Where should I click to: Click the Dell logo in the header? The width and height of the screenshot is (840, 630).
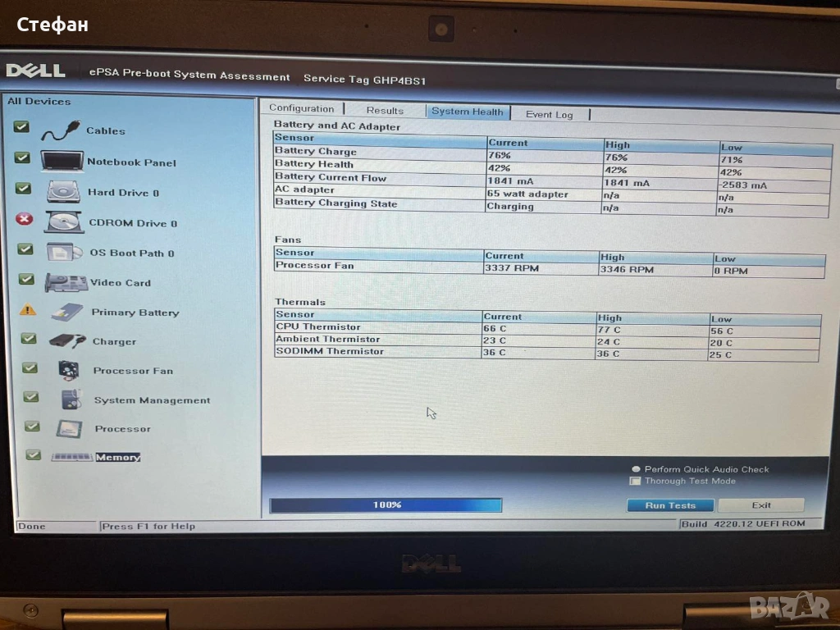coord(35,71)
